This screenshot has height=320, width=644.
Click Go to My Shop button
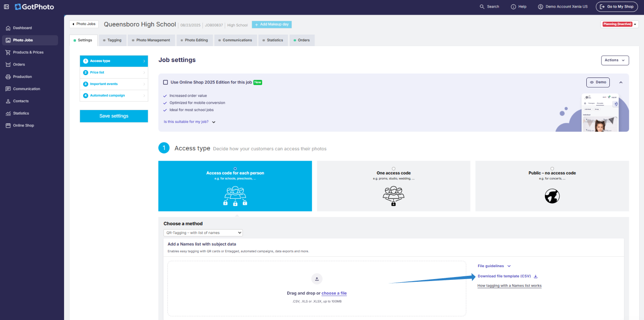pyautogui.click(x=617, y=7)
